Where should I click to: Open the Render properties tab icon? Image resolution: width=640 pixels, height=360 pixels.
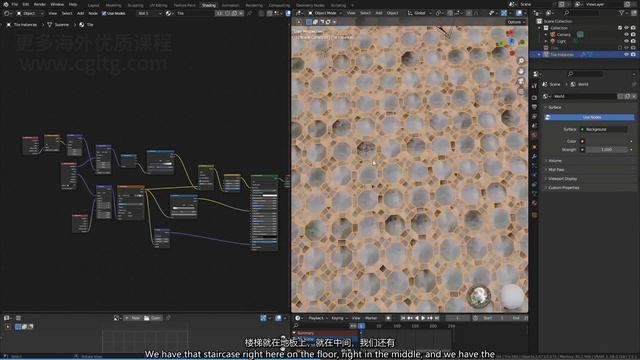534,98
